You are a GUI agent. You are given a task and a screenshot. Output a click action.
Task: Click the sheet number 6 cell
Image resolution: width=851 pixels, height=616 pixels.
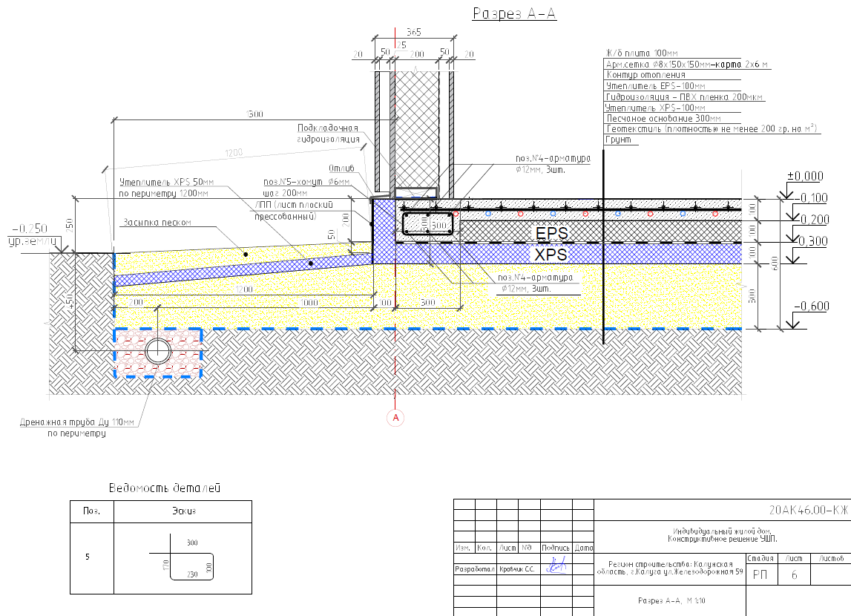pyautogui.click(x=794, y=574)
